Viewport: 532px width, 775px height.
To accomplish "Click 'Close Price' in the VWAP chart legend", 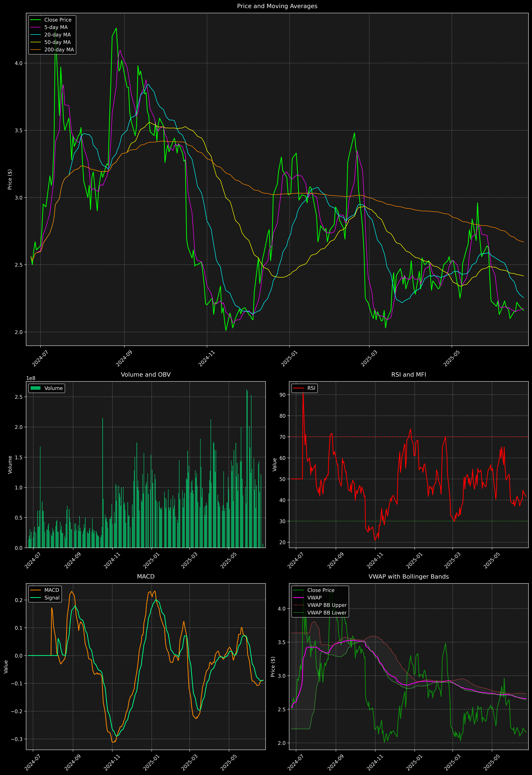I will point(321,590).
